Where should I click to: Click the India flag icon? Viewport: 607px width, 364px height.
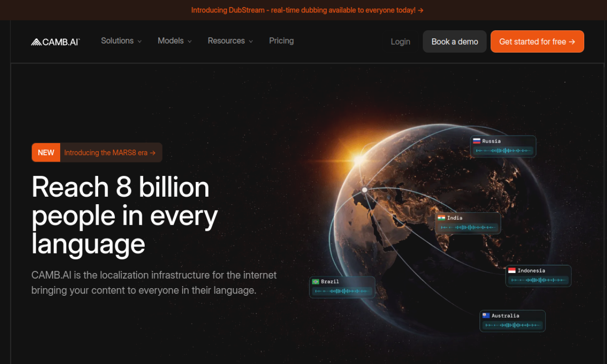441,218
